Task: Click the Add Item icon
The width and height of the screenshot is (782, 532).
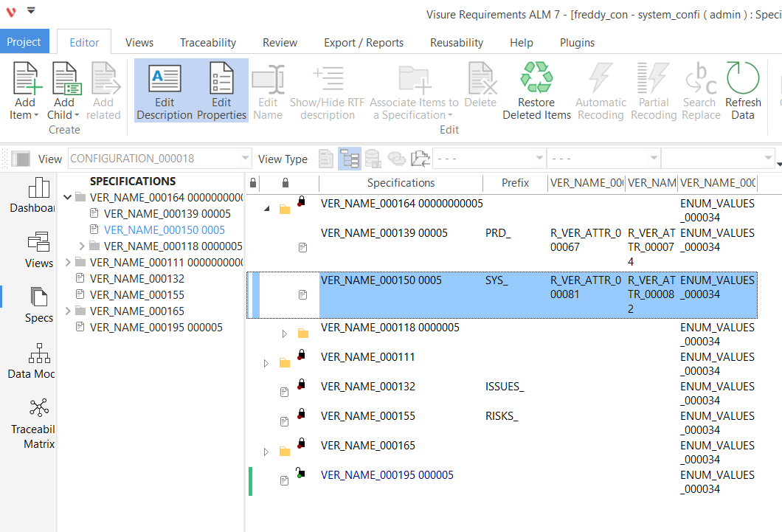Action: tap(27, 78)
